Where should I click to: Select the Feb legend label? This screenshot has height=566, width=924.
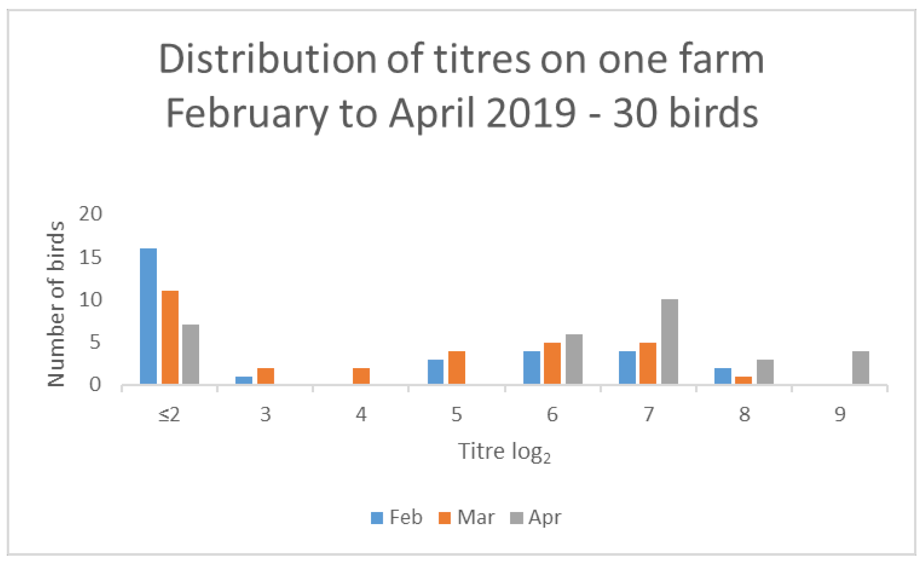[x=406, y=517]
